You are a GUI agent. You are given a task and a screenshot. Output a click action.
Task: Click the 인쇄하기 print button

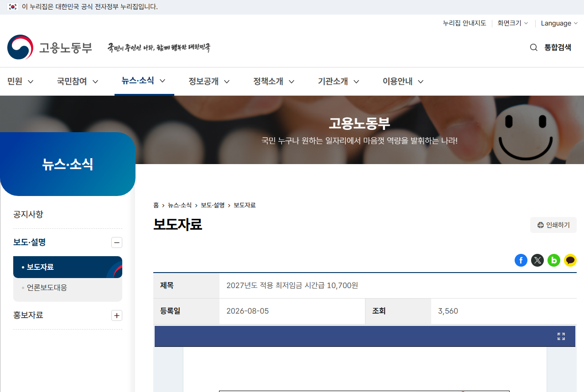pyautogui.click(x=553, y=225)
